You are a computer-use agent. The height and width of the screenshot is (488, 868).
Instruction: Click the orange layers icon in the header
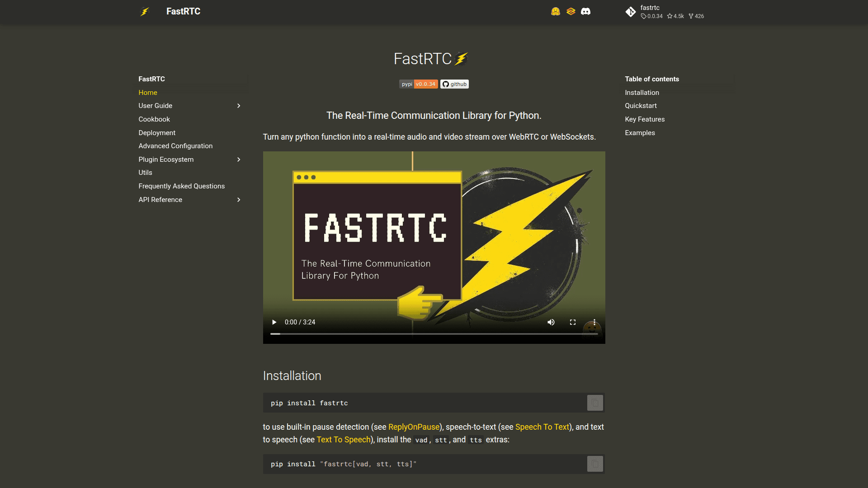click(x=571, y=11)
